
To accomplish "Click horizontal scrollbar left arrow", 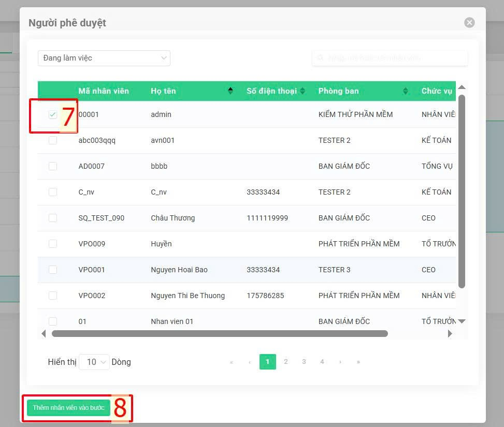I will click(44, 333).
